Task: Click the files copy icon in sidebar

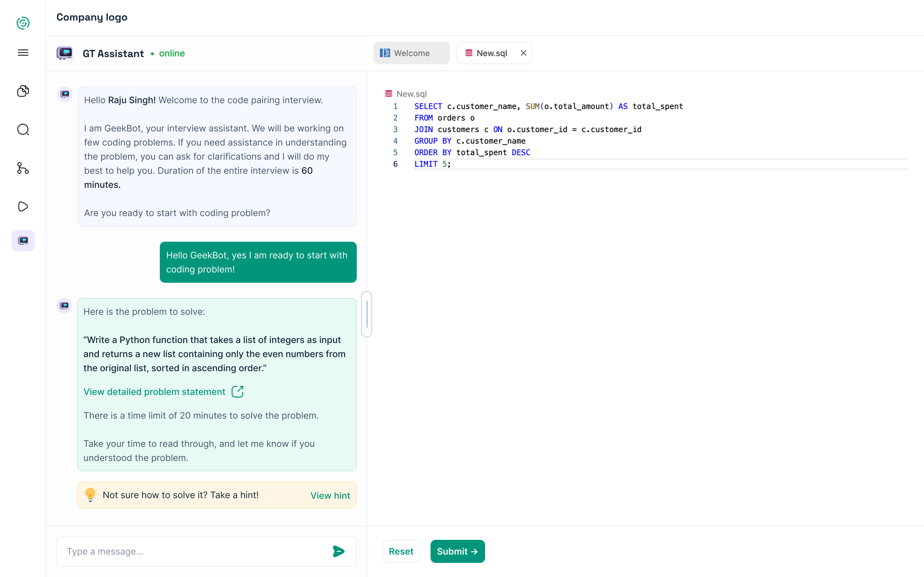Action: point(23,91)
